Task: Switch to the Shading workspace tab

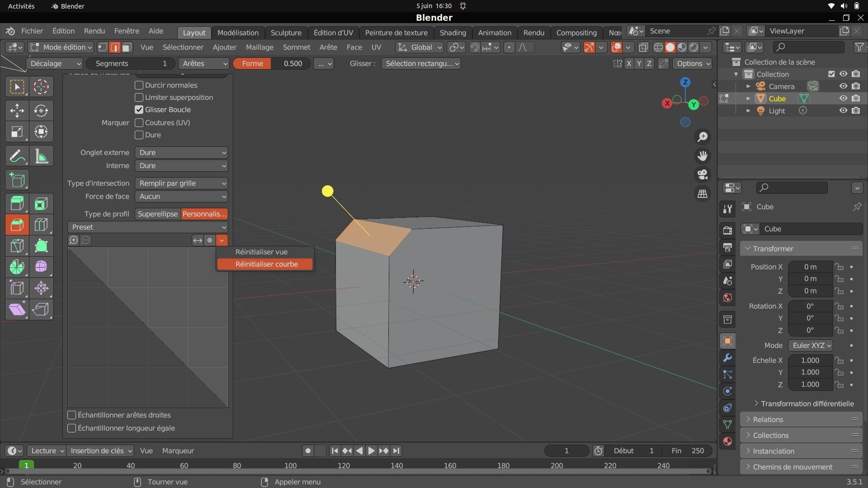Action: point(453,33)
